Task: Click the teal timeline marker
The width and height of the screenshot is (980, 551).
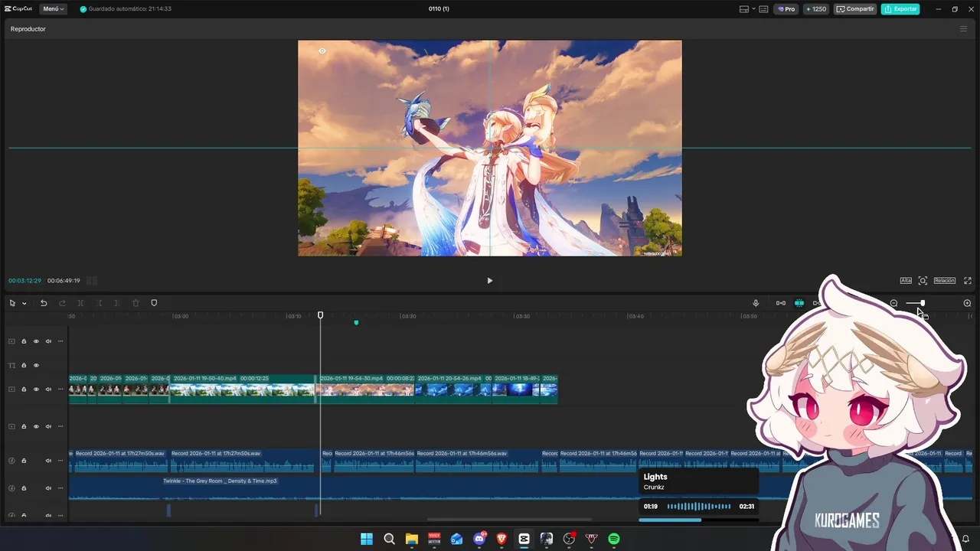Action: click(356, 323)
